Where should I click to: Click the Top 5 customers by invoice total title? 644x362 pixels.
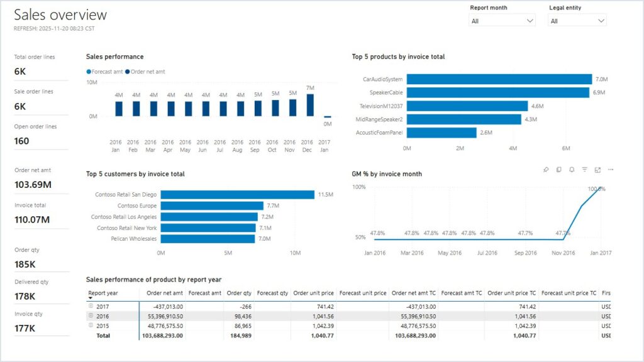click(x=135, y=174)
